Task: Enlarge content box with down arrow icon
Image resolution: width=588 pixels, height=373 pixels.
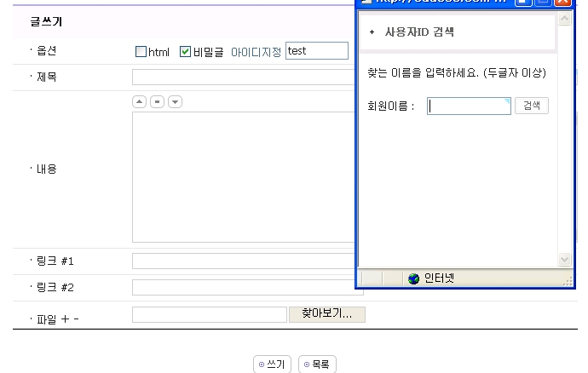Action: pos(176,101)
